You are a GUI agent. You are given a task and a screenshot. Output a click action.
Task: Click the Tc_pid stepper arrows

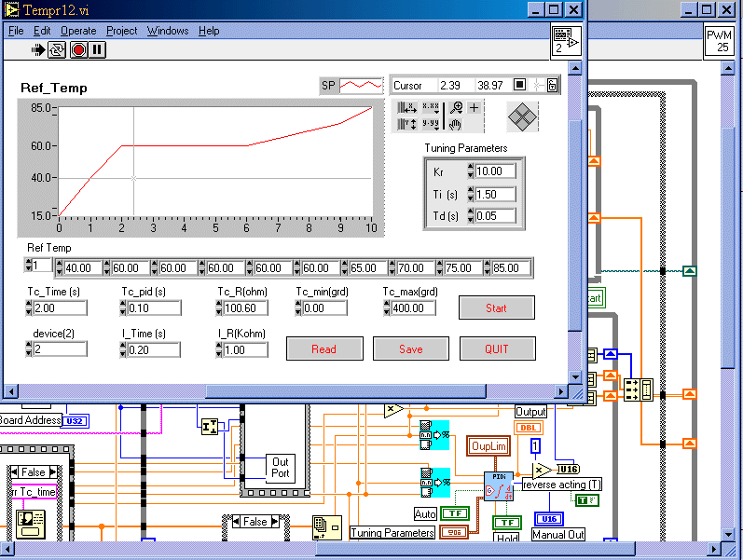tap(123, 307)
